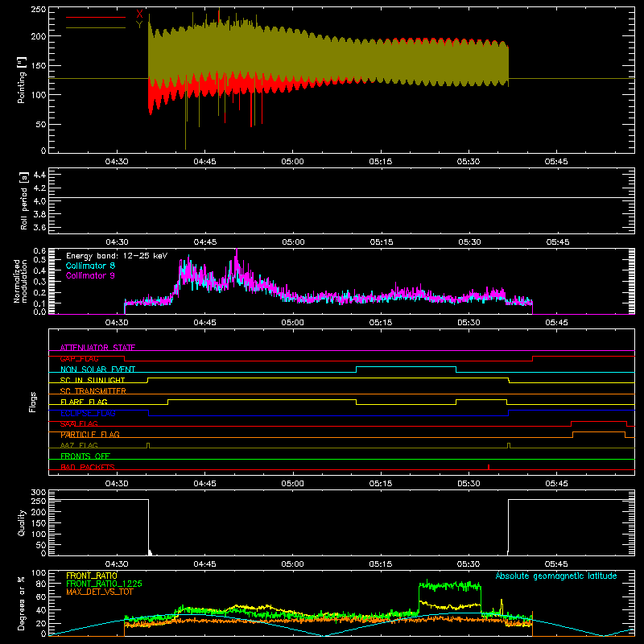Click the olive A4Z_FLAG label
The image size is (644, 644).
[79, 445]
